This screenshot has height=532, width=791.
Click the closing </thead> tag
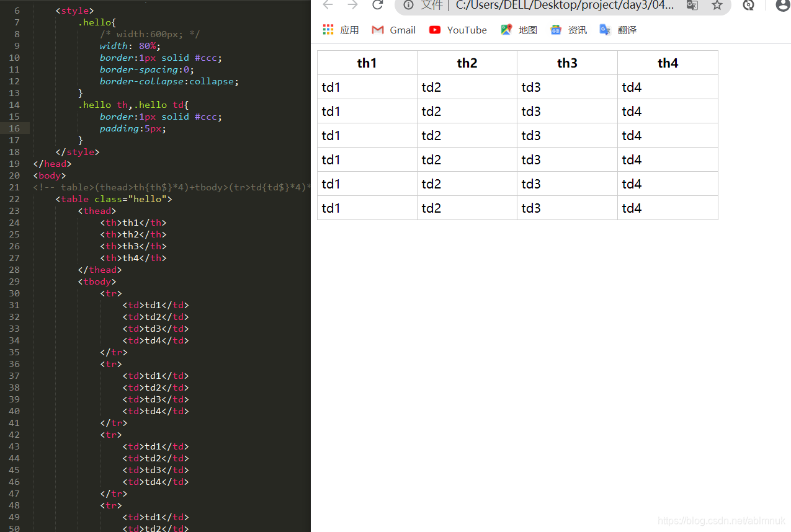(100, 270)
